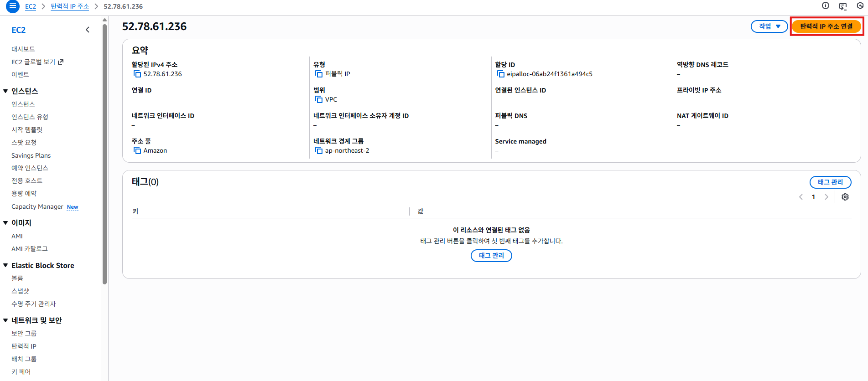Image resolution: width=868 pixels, height=381 pixels.
Task: Copy the Amazon address pool value
Action: tap(137, 150)
